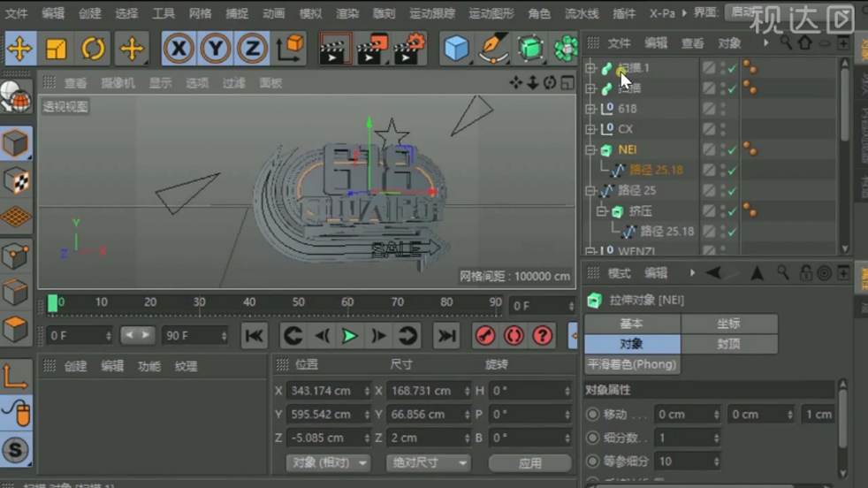Pan the viewport camera icon
Image resolution: width=868 pixels, height=488 pixels.
tap(516, 83)
